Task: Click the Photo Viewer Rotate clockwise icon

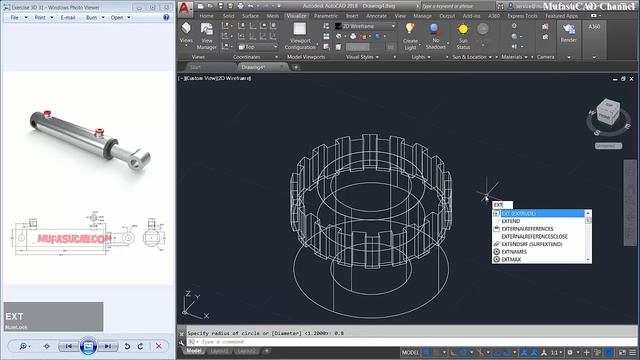Action: coord(140,346)
